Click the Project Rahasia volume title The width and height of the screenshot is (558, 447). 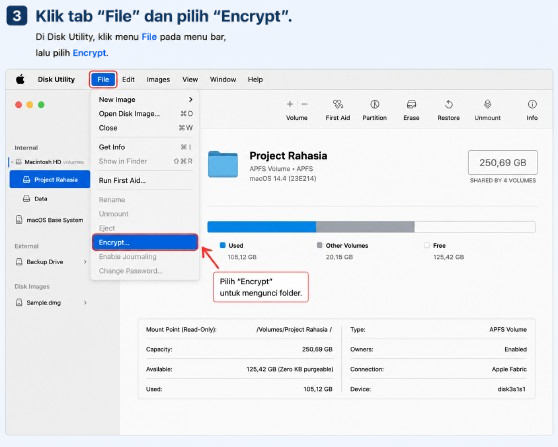point(288,156)
